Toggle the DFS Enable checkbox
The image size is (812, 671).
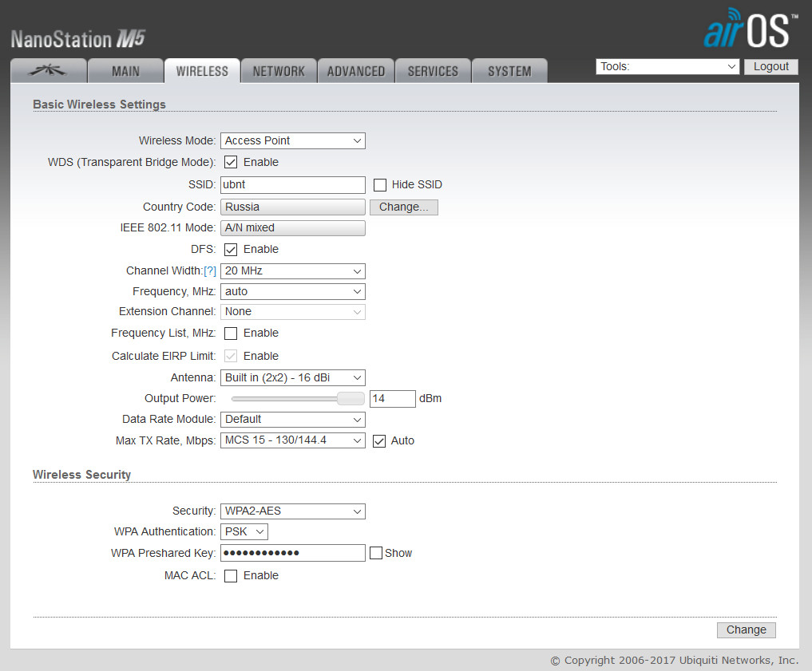231,250
